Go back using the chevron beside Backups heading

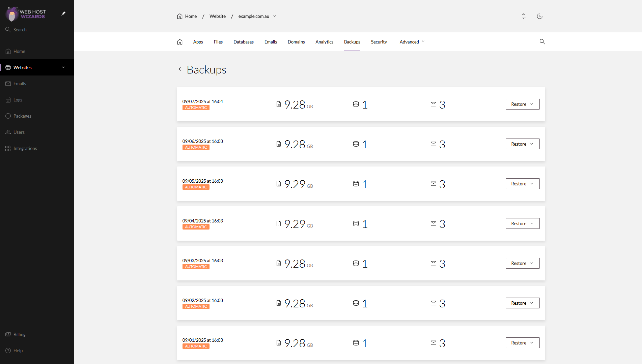(180, 69)
